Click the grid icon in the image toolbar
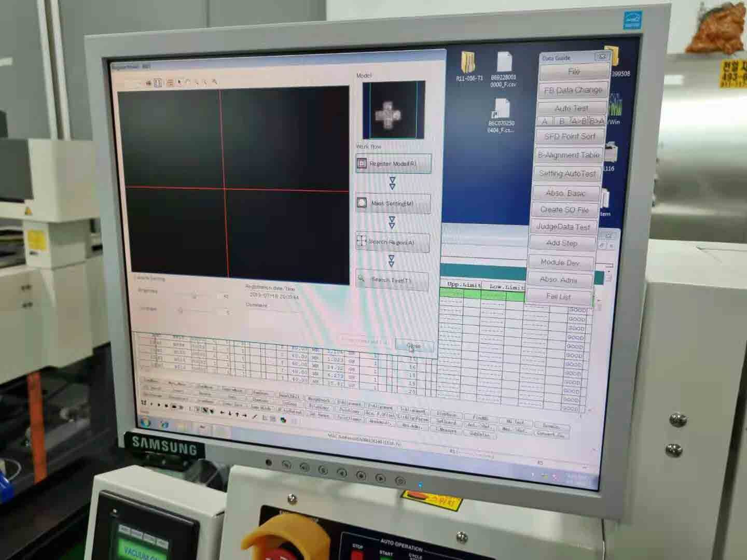 coord(170,83)
